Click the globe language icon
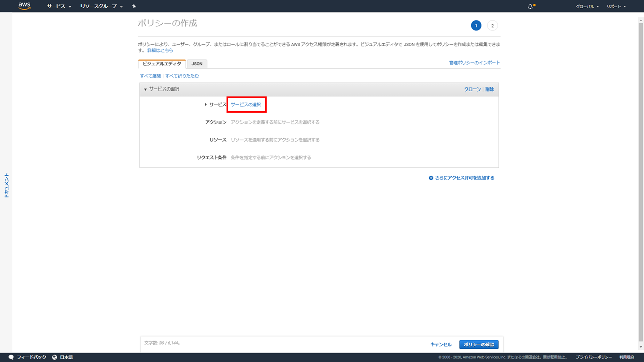The image size is (644, 362). (x=54, y=357)
